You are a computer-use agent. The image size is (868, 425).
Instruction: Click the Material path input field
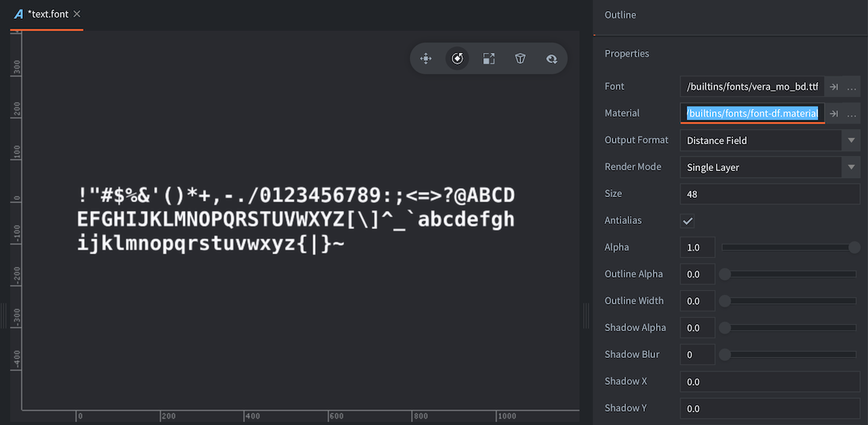tap(752, 114)
